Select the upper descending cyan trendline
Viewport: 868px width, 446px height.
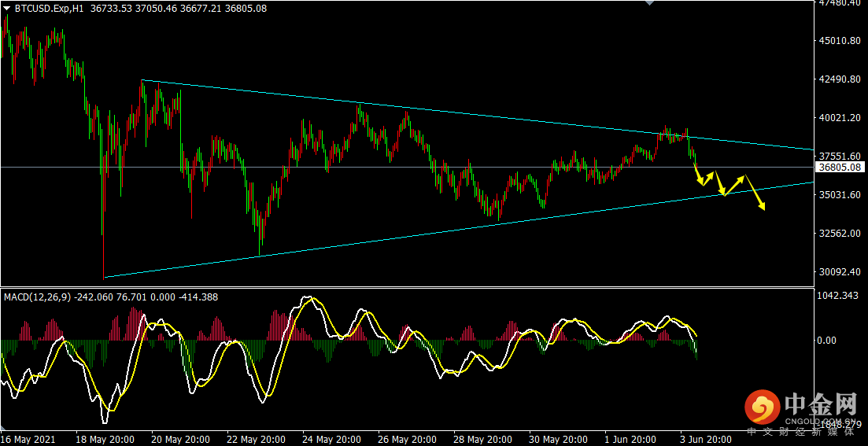pos(476,115)
